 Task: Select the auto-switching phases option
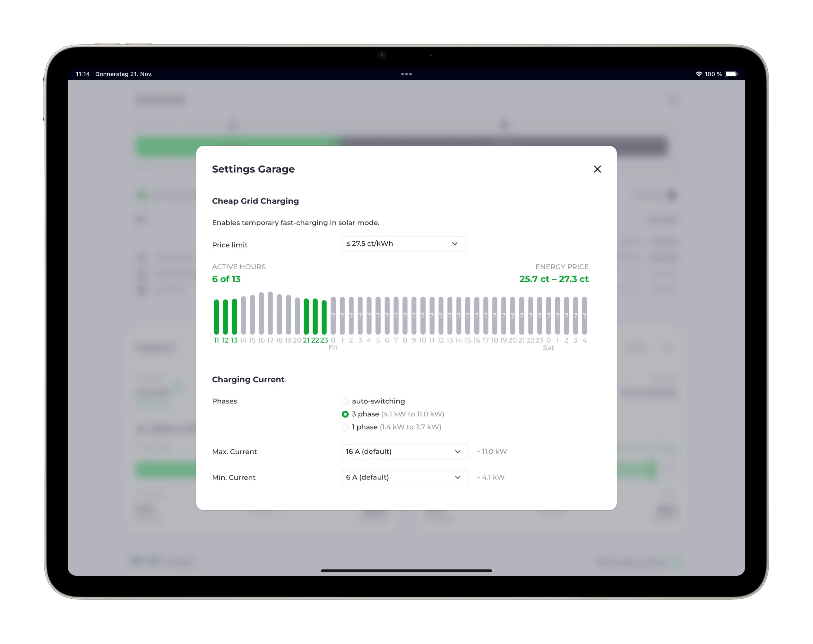point(345,401)
